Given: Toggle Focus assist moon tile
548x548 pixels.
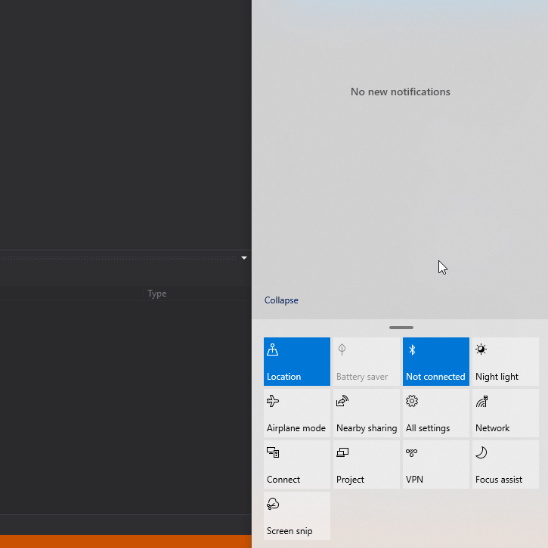Looking at the screenshot, I should coord(505,464).
